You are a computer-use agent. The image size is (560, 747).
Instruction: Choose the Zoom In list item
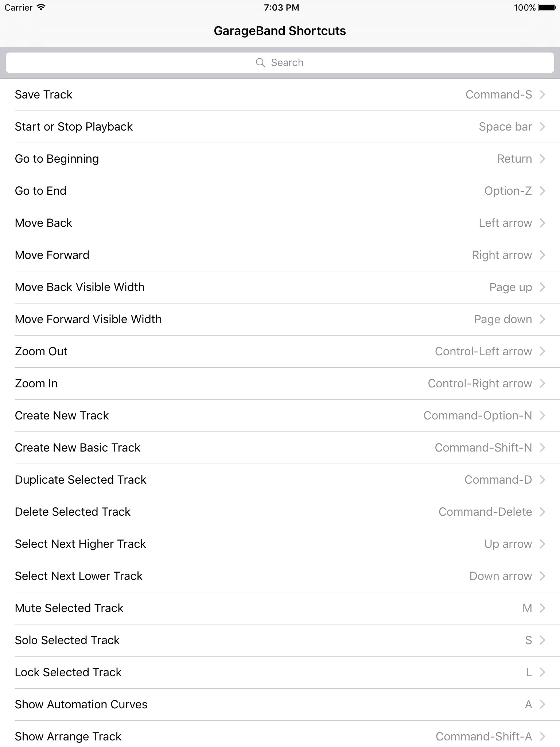pos(280,384)
